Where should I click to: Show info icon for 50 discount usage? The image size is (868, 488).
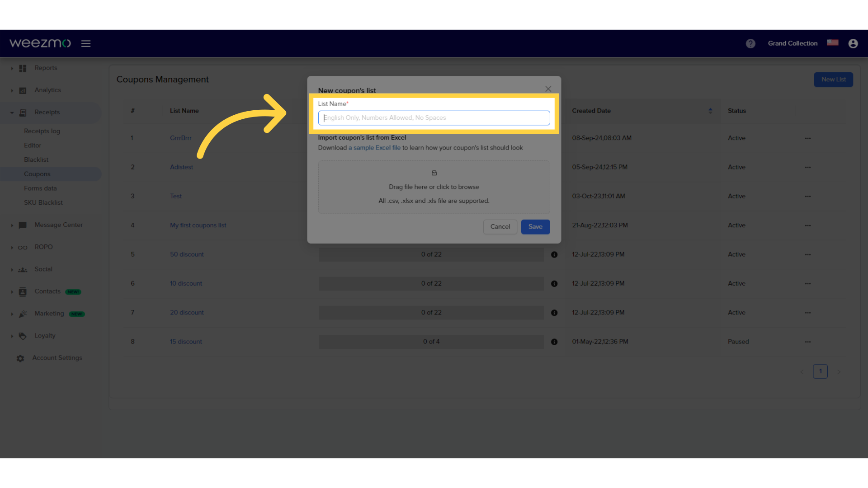554,255
